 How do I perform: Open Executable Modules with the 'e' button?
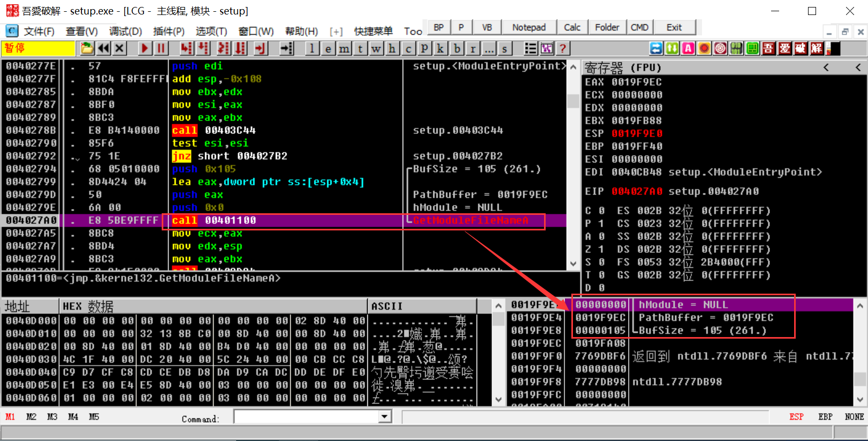[x=328, y=49]
